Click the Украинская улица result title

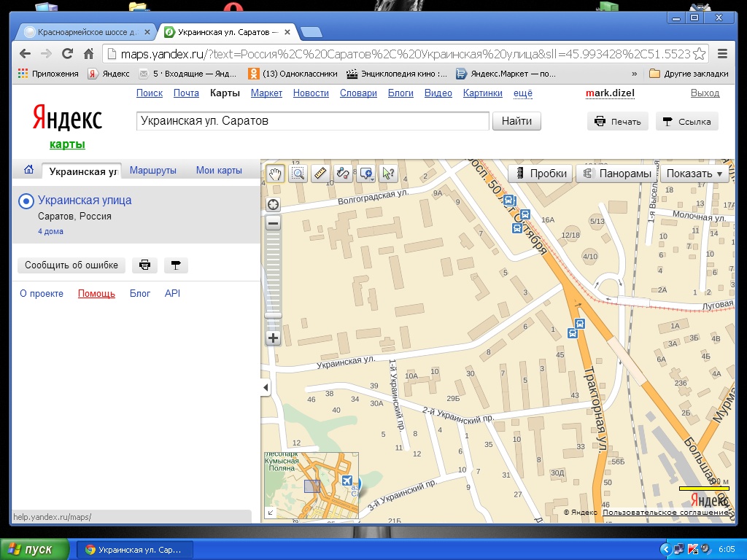[85, 201]
